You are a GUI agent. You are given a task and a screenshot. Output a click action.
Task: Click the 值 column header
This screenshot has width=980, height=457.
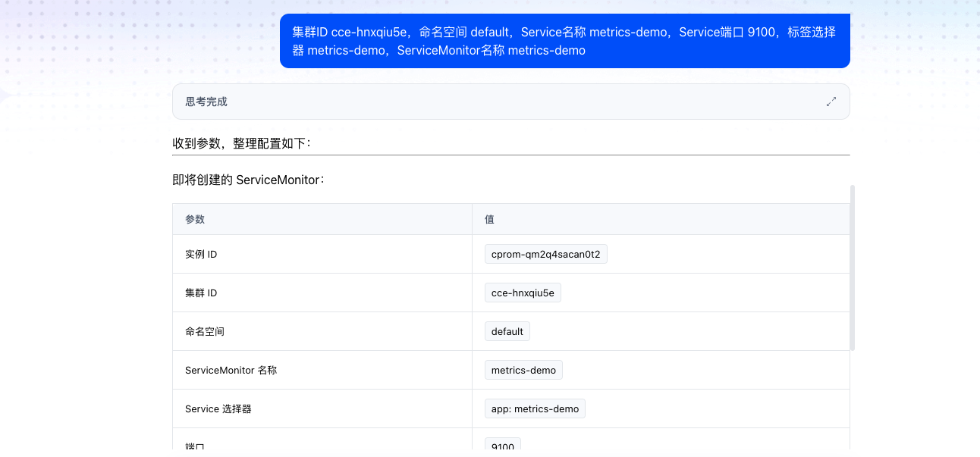click(489, 219)
